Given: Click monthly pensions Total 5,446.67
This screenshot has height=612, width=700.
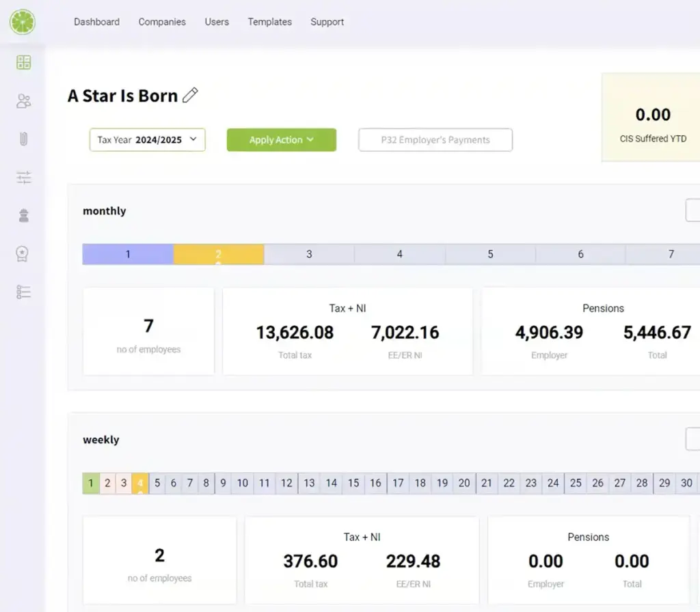Looking at the screenshot, I should [657, 333].
